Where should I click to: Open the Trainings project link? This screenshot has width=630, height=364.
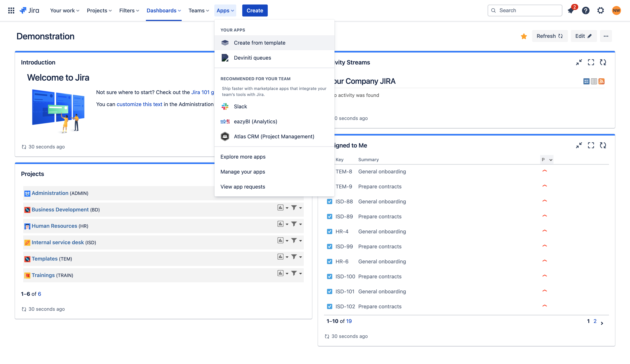point(43,275)
